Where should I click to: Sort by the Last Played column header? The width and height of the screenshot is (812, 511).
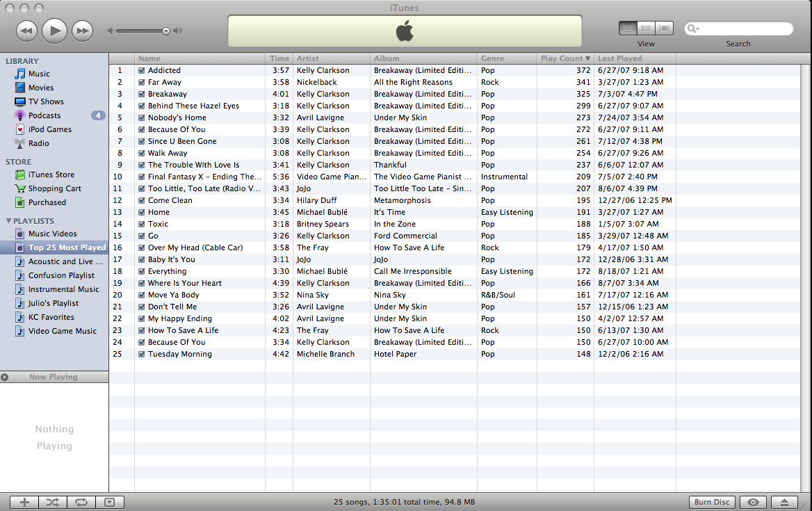point(635,58)
